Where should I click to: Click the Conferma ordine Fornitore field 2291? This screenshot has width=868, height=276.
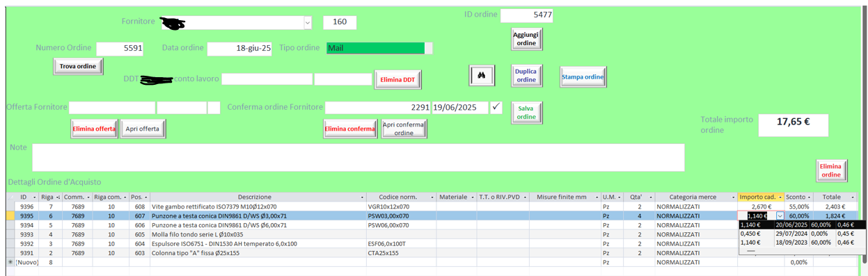point(378,107)
